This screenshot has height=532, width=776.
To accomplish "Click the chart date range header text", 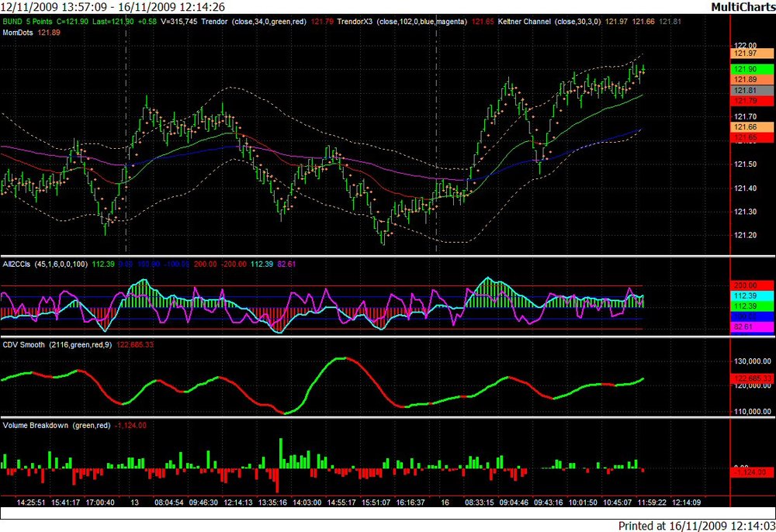I will point(113,7).
